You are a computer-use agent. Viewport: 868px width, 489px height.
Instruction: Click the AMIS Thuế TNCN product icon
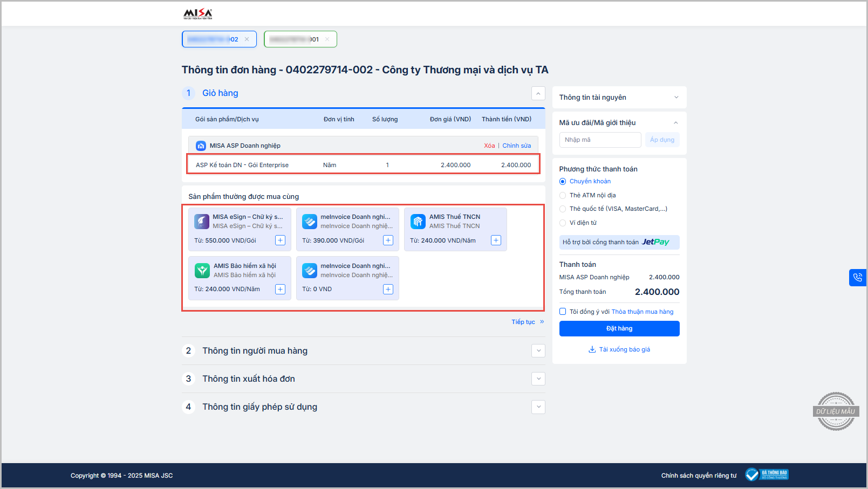[x=418, y=222]
